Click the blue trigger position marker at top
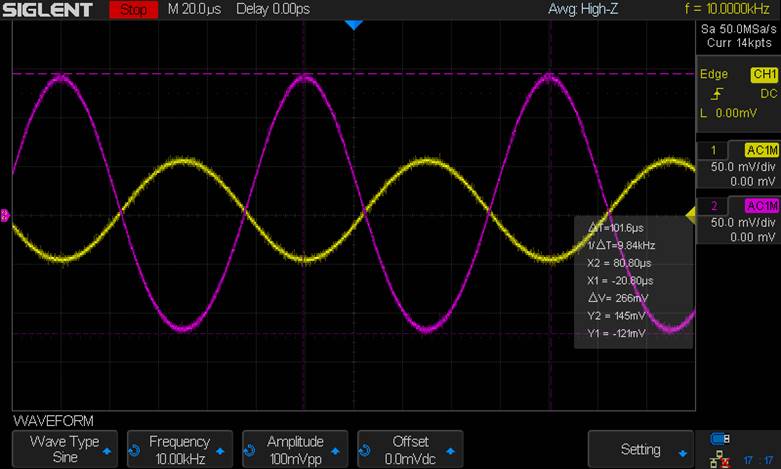 point(354,25)
